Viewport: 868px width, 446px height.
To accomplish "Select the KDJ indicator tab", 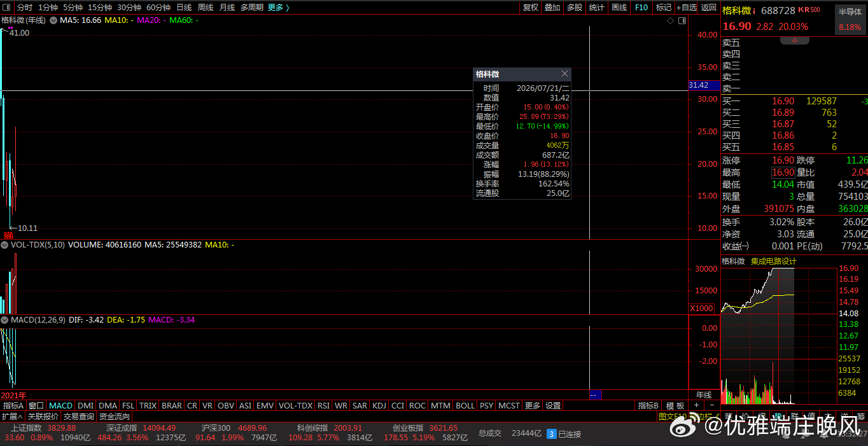I will click(x=379, y=405).
